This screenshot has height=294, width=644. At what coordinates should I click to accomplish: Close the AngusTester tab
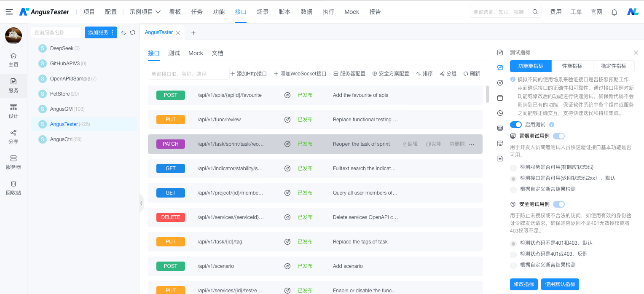coord(178,33)
